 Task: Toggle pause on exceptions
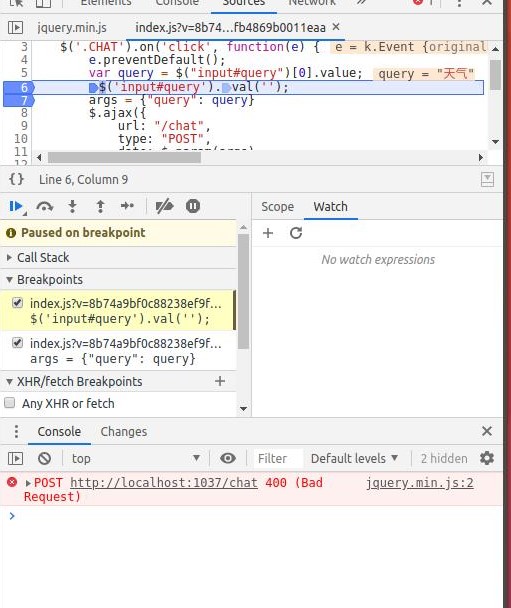click(x=193, y=206)
